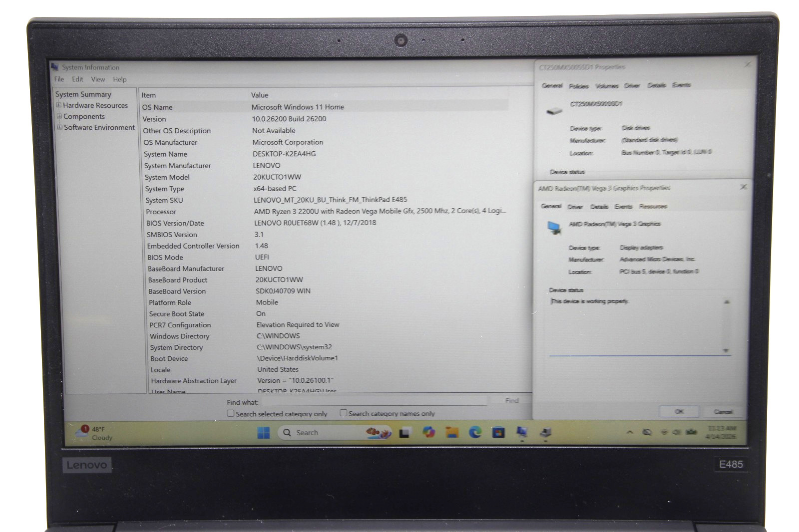
Task: Switch to Driver tab in AMD Radeon Properties
Action: point(575,207)
